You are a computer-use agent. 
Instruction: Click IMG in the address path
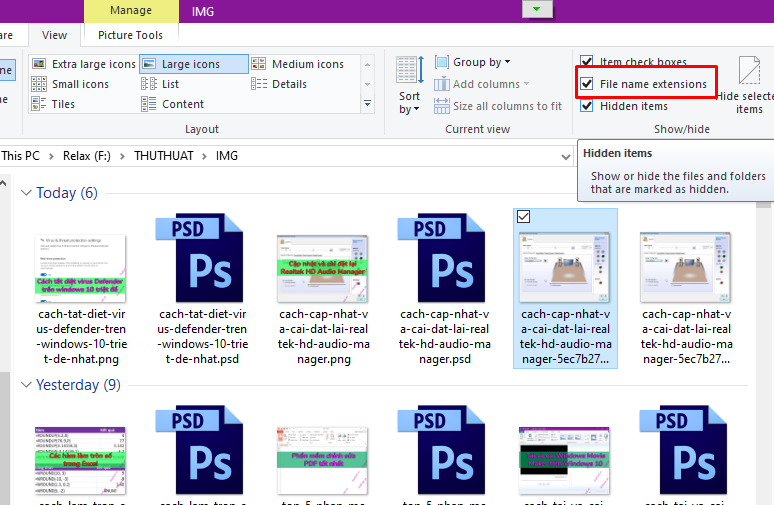(227, 156)
